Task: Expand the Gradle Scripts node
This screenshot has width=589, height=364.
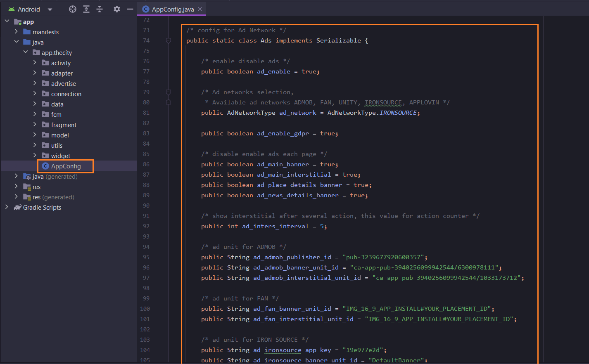Action: coord(7,207)
